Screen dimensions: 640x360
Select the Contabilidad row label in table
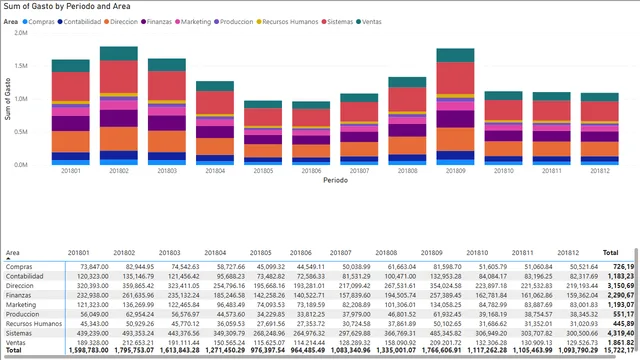(x=24, y=276)
